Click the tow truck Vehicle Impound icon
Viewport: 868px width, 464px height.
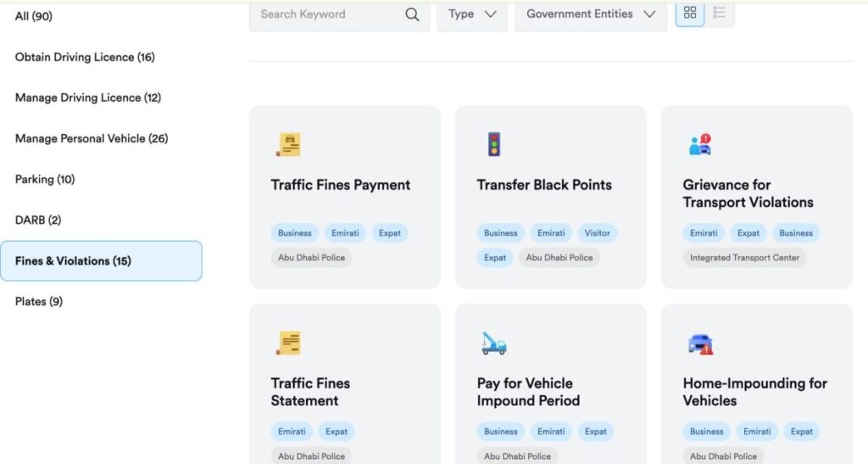coord(494,343)
